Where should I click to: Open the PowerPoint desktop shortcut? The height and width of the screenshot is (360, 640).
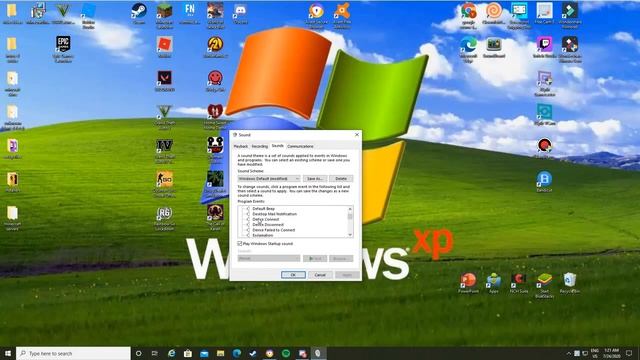click(x=468, y=282)
